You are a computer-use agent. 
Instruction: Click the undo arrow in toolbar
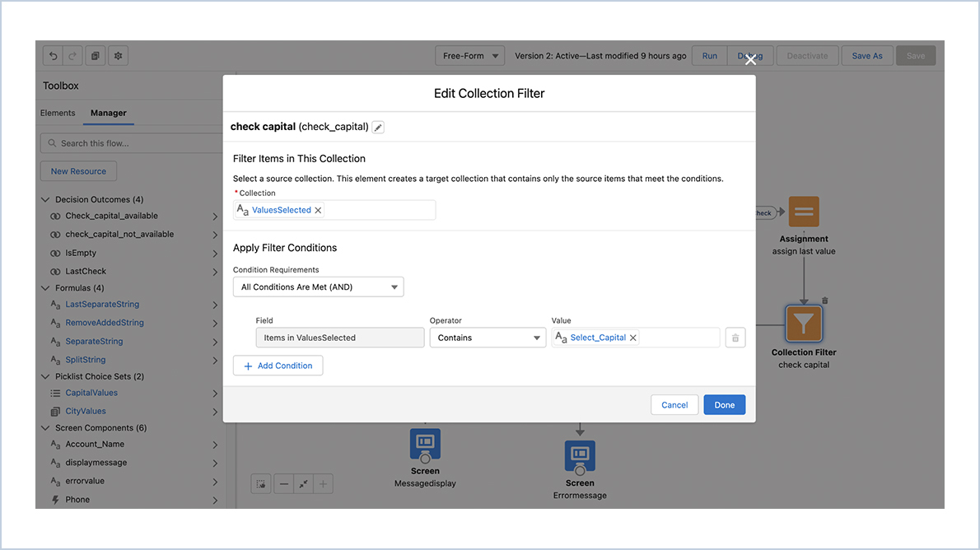coord(54,56)
